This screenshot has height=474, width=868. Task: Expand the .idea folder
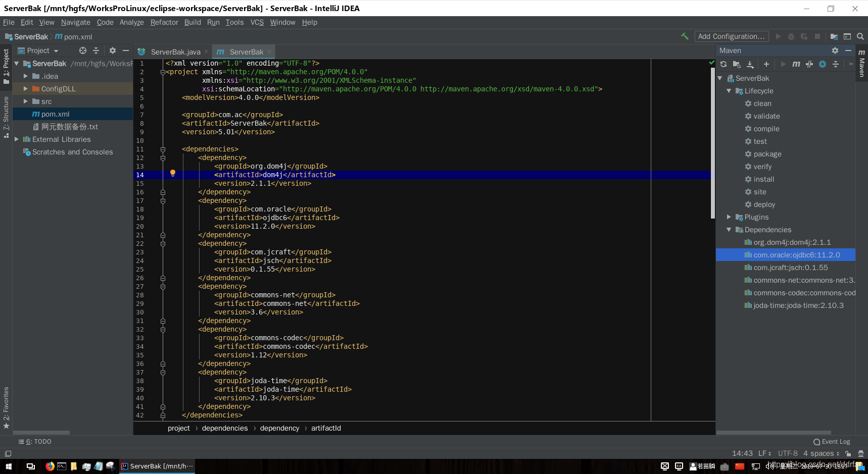pos(25,76)
